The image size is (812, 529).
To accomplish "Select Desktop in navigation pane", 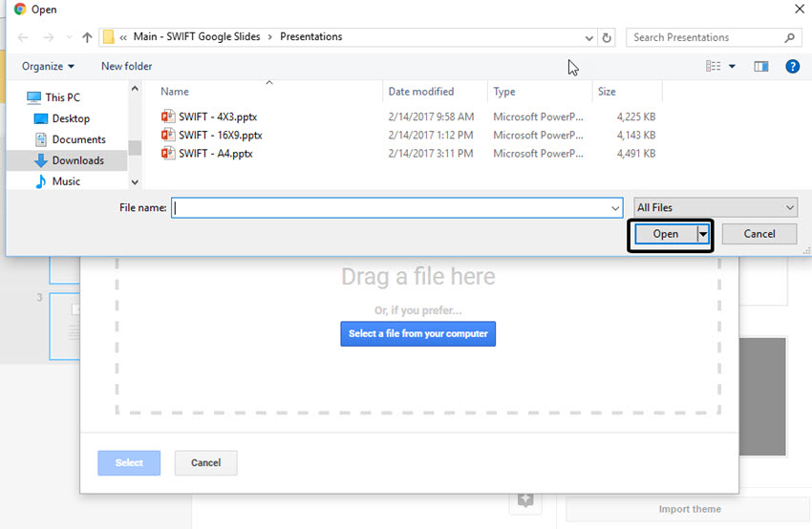I will pyautogui.click(x=62, y=118).
